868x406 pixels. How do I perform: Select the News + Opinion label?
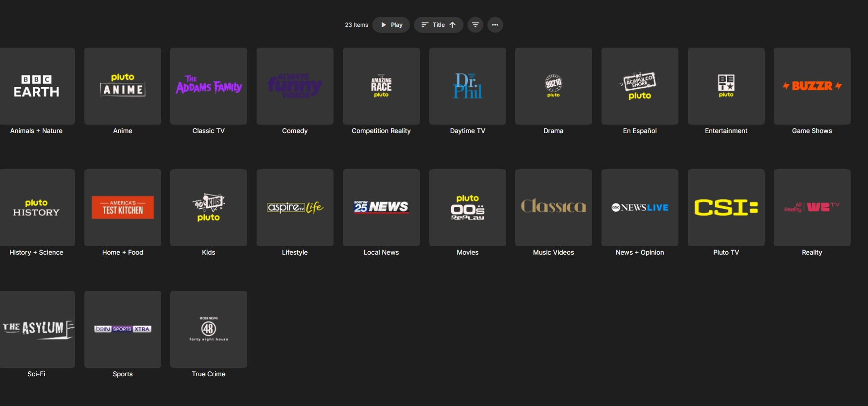pos(640,253)
